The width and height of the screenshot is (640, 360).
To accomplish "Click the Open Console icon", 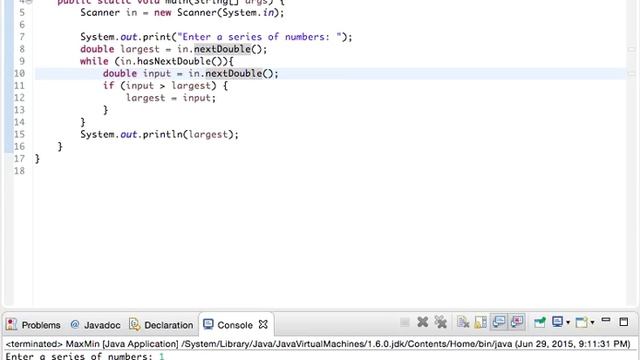I will pyautogui.click(x=582, y=322).
